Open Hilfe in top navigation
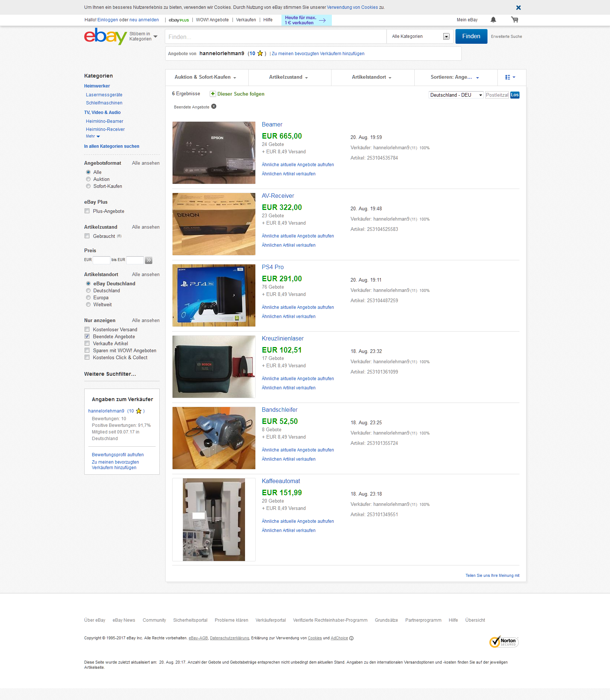 click(x=268, y=20)
